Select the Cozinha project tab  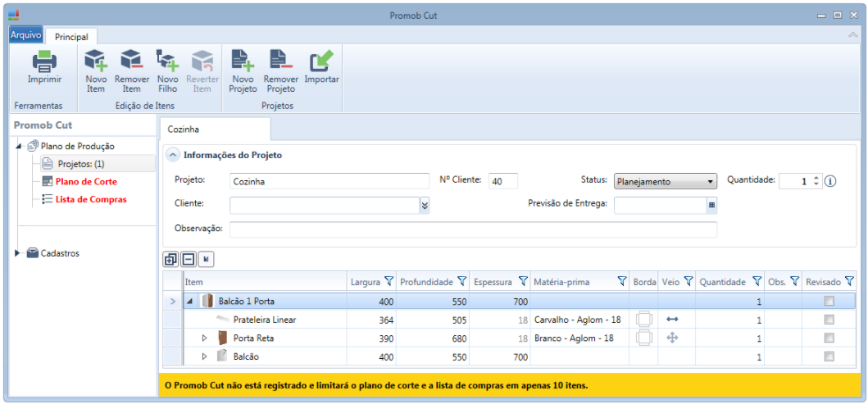(x=215, y=129)
